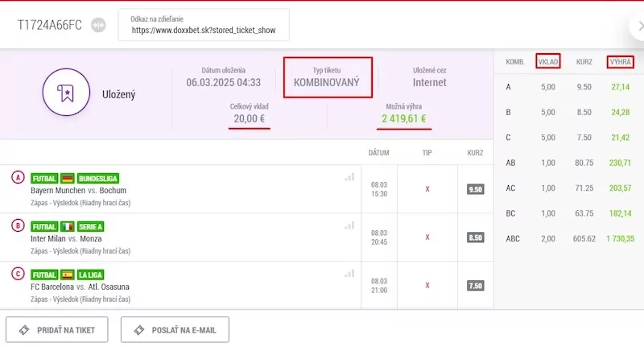Click the VÝHRA column header
The image size is (644, 347).
620,62
